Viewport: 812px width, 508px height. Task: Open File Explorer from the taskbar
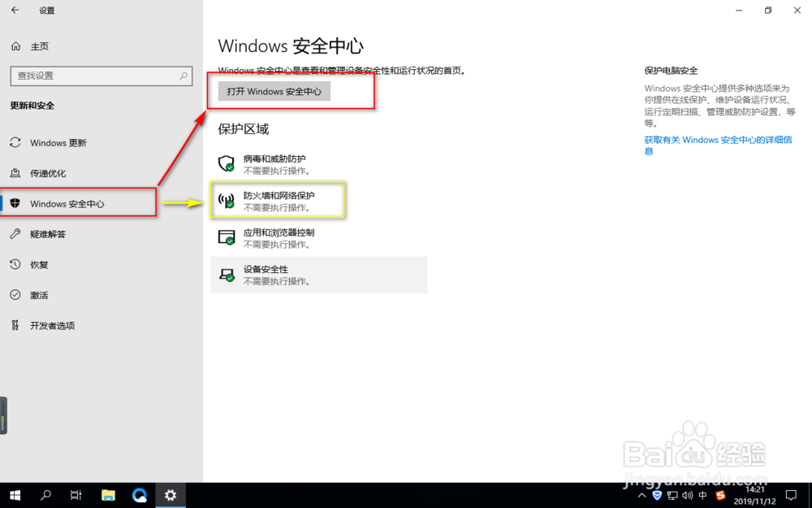pyautogui.click(x=108, y=495)
